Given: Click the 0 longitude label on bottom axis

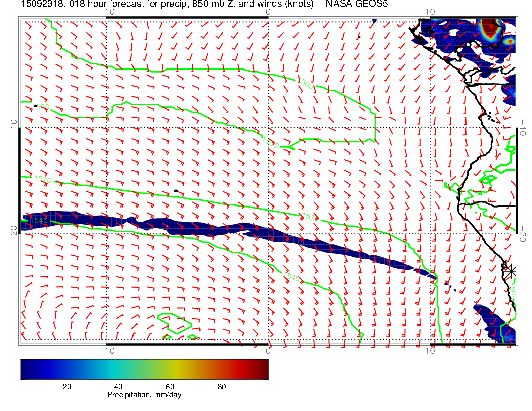Looking at the screenshot, I should tap(268, 350).
